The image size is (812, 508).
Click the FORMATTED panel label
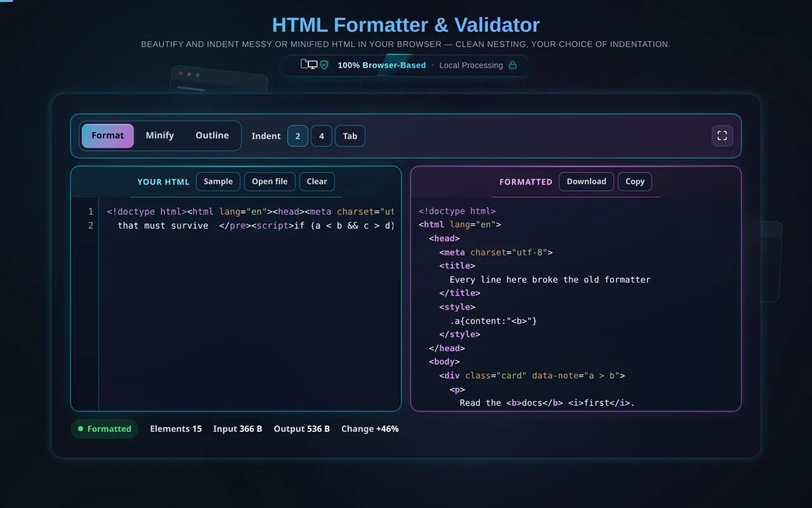click(526, 182)
